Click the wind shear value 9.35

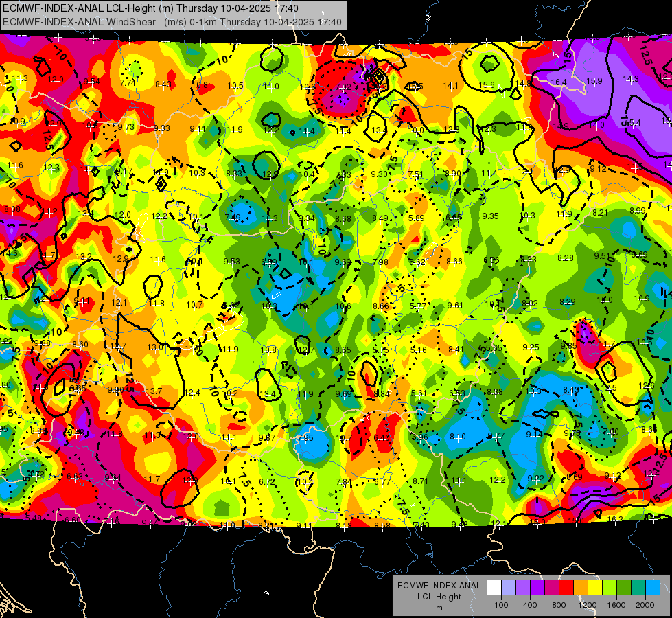click(x=490, y=216)
